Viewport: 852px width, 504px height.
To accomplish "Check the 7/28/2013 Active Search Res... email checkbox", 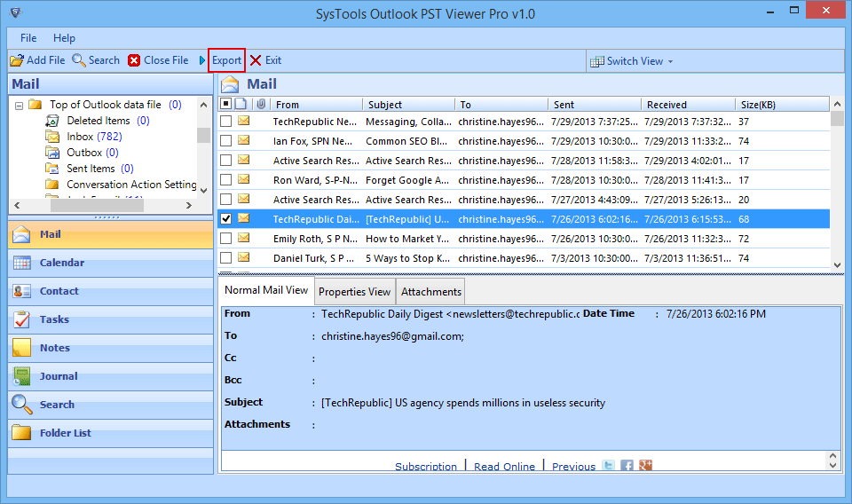I will coord(226,161).
